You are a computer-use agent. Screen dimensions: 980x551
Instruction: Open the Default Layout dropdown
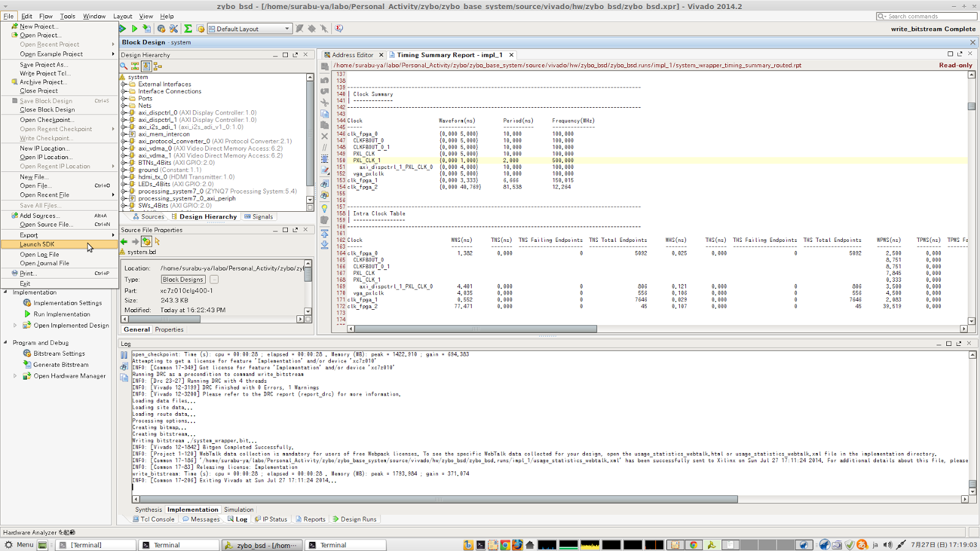click(x=249, y=29)
